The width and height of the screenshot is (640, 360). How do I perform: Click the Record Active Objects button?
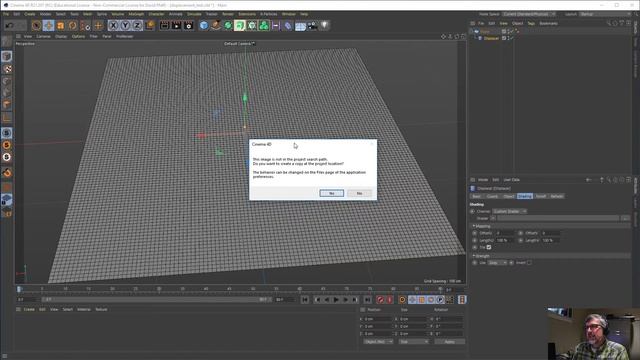pyautogui.click(x=380, y=300)
